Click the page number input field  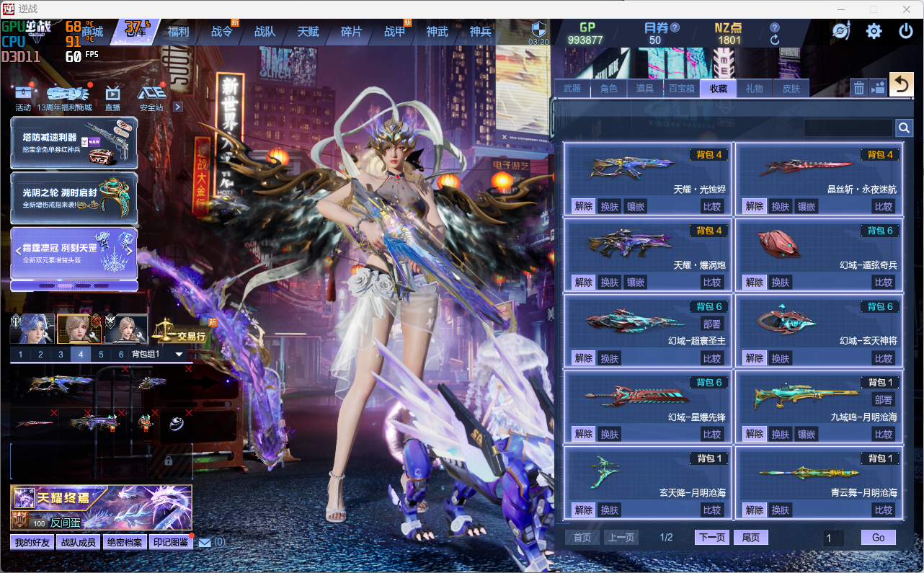[833, 538]
